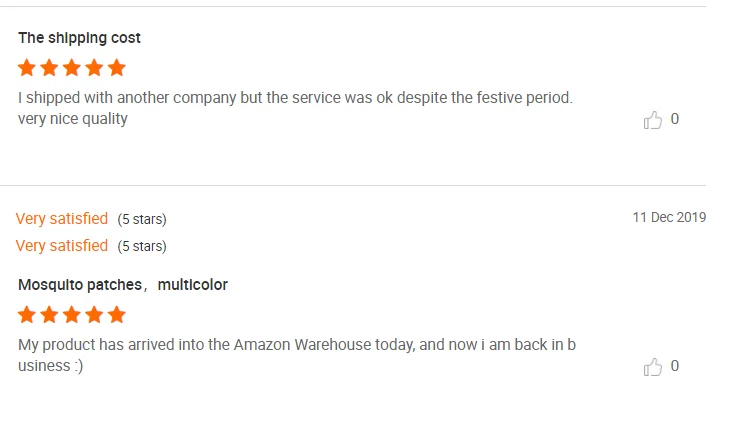Click lower "(5 stars)" rating text
The height and width of the screenshot is (422, 751).
[142, 246]
